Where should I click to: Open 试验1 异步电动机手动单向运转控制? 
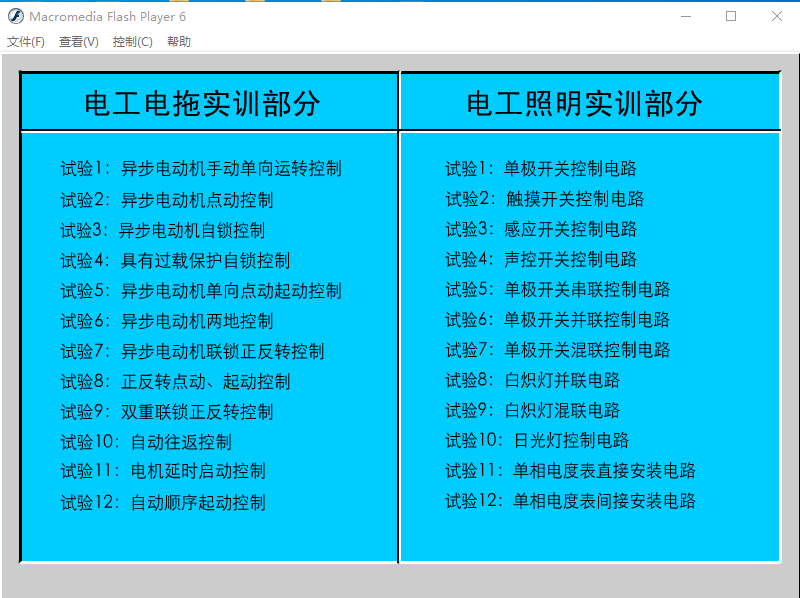[201, 168]
